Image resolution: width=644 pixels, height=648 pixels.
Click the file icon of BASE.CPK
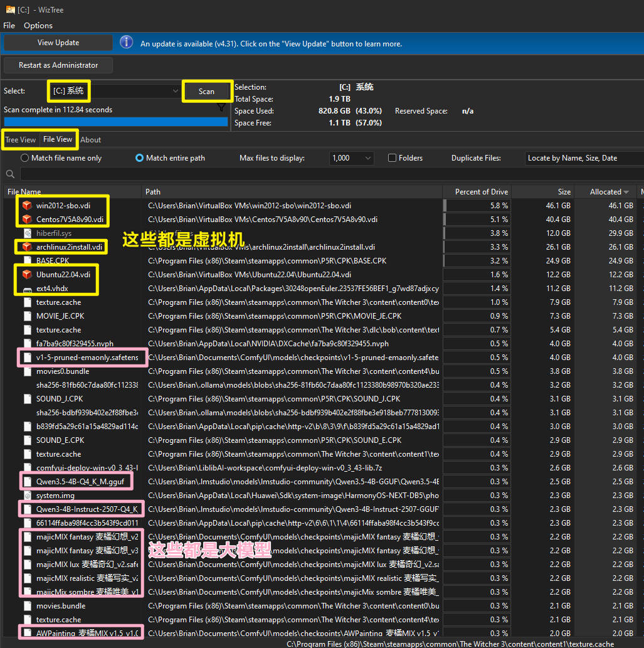point(27,261)
